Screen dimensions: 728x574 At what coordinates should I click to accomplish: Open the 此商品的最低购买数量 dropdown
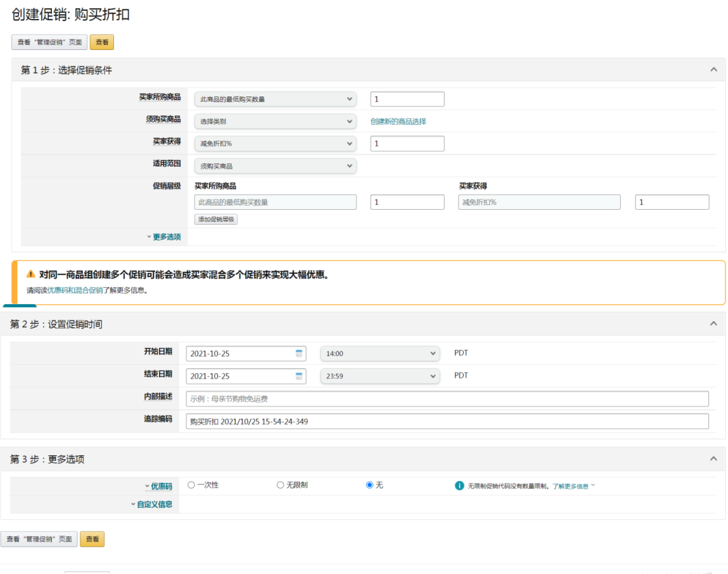coord(275,99)
